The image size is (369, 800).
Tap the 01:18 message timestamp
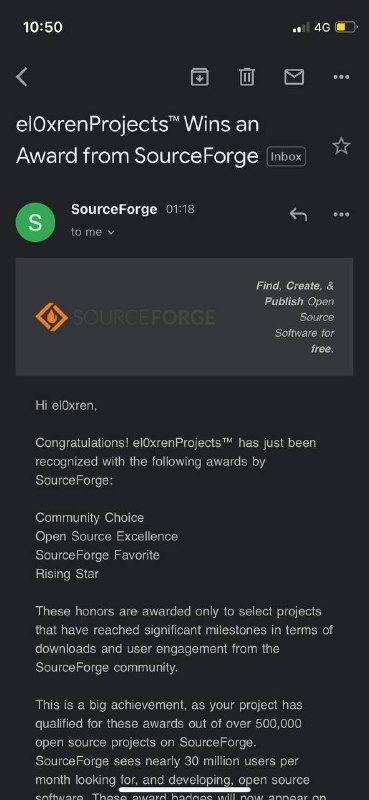click(180, 209)
